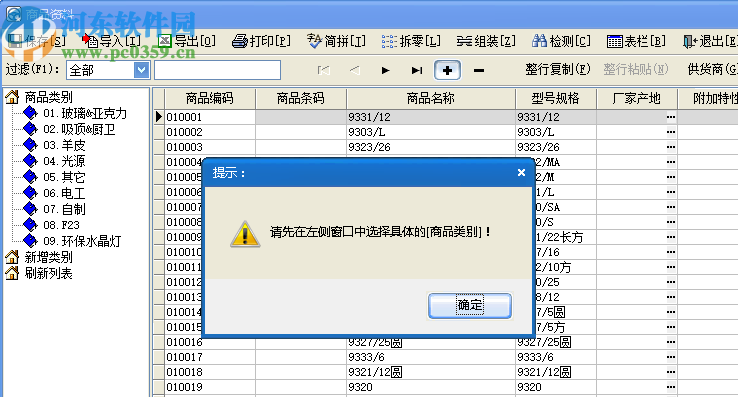Screen dimensions: 738x397
Task: Click the 型号规格 column header
Action: [556, 98]
